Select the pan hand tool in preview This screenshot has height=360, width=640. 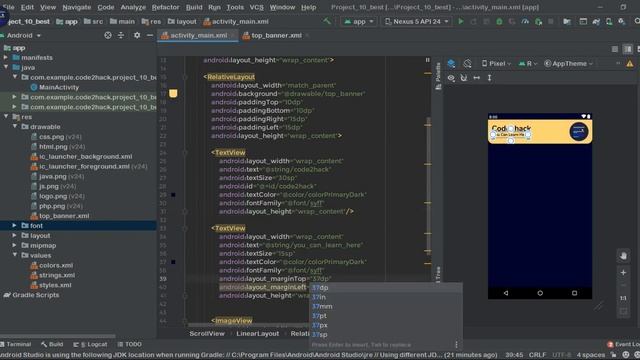point(623,256)
